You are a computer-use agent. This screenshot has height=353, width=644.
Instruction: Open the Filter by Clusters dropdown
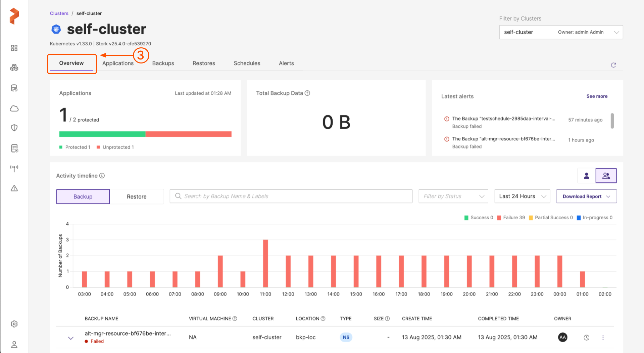[560, 32]
